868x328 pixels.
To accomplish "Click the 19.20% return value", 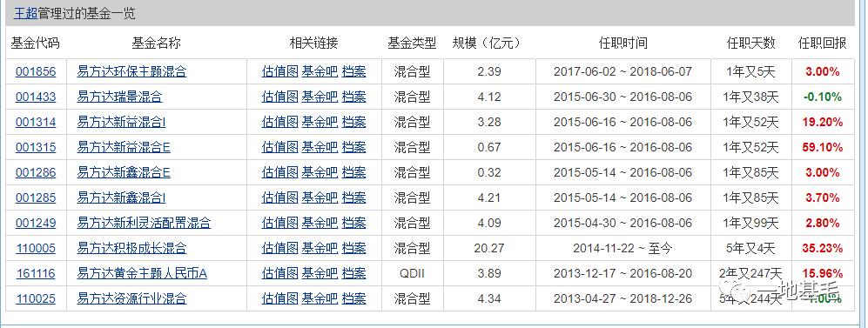I will click(822, 123).
